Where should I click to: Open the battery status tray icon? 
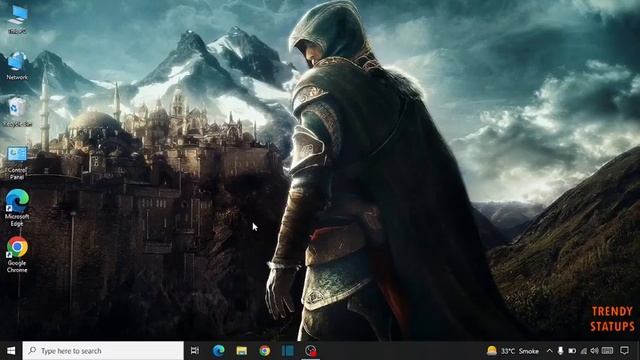point(572,351)
